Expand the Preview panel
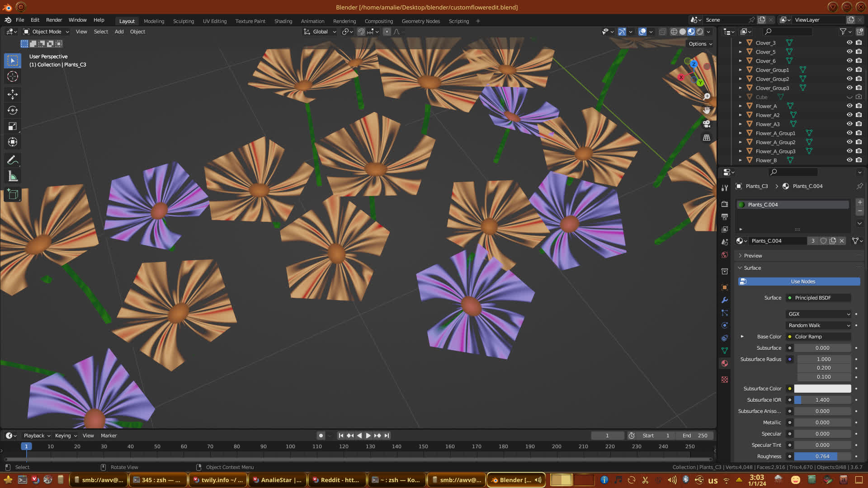 [753, 256]
